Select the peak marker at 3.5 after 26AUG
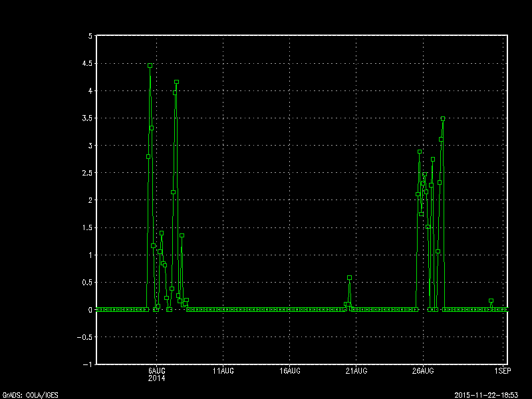This screenshot has height=399, width=532. coord(443,119)
